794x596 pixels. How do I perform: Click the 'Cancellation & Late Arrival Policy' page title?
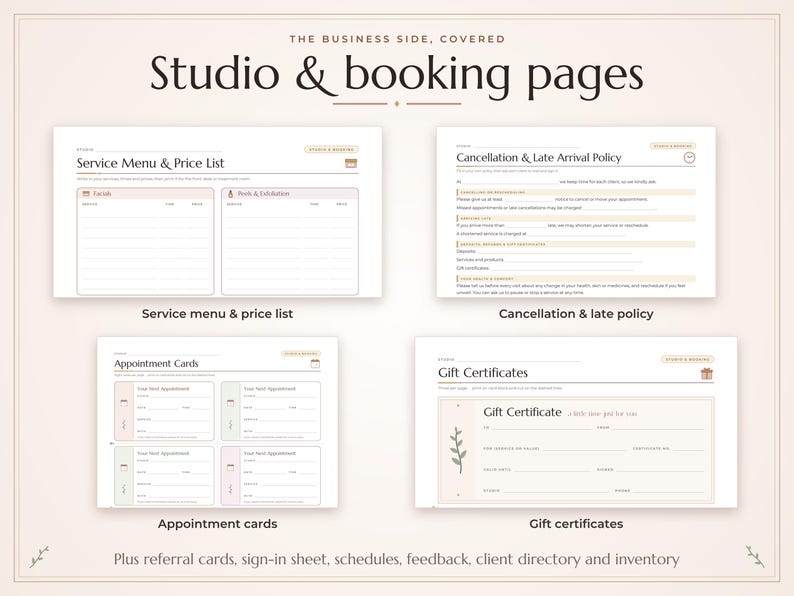[x=539, y=157]
